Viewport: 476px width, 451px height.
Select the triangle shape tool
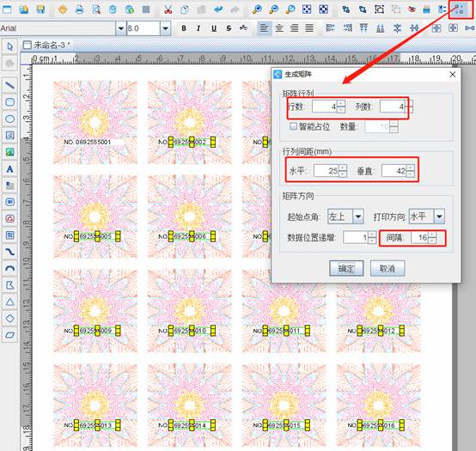pyautogui.click(x=10, y=302)
